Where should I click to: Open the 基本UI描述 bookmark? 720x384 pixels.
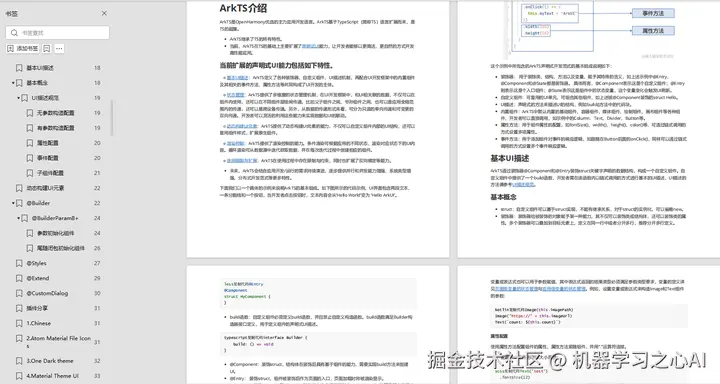coord(40,68)
